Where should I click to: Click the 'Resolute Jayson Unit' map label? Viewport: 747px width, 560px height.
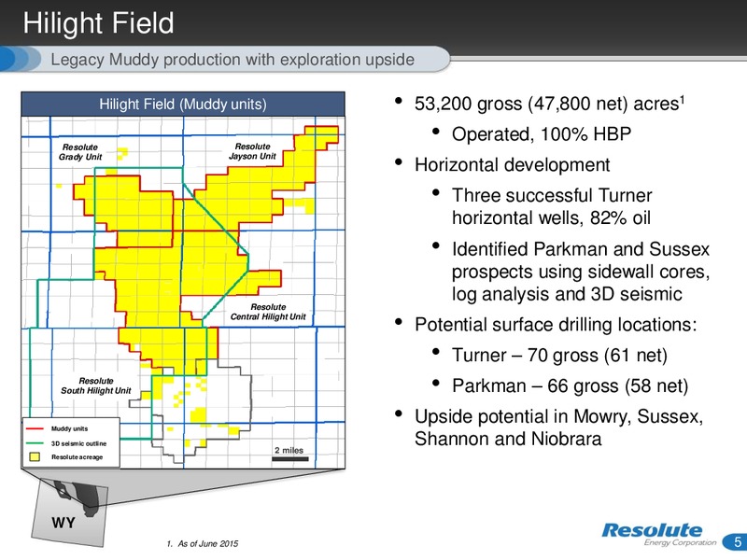click(252, 151)
